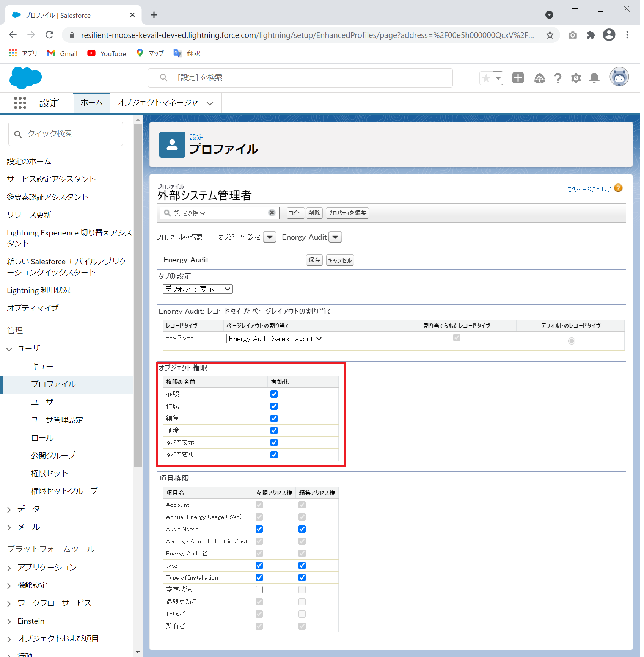Viewport: 644px width, 657px height.
Task: Click the browser address bar URL
Action: click(x=307, y=35)
